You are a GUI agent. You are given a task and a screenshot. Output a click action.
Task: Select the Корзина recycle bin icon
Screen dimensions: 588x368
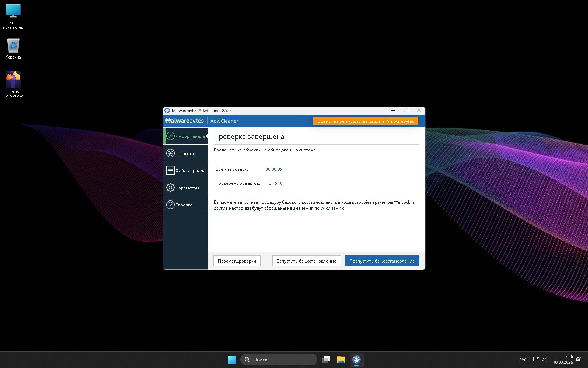click(x=13, y=48)
